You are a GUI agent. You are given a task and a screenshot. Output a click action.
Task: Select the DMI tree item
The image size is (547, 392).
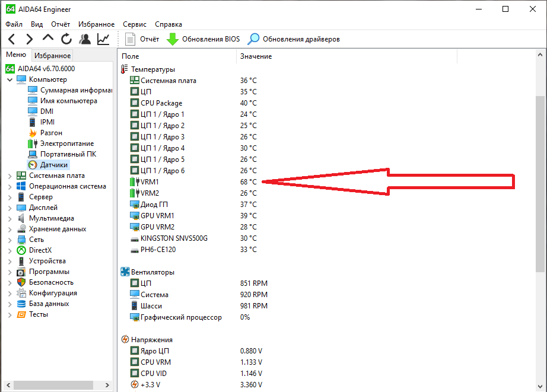(x=47, y=111)
